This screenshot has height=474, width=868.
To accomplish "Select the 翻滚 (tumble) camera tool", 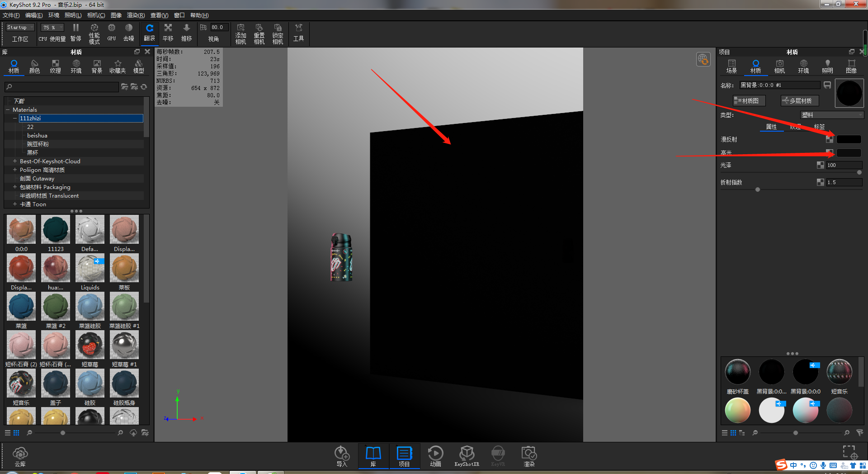I will pos(149,33).
